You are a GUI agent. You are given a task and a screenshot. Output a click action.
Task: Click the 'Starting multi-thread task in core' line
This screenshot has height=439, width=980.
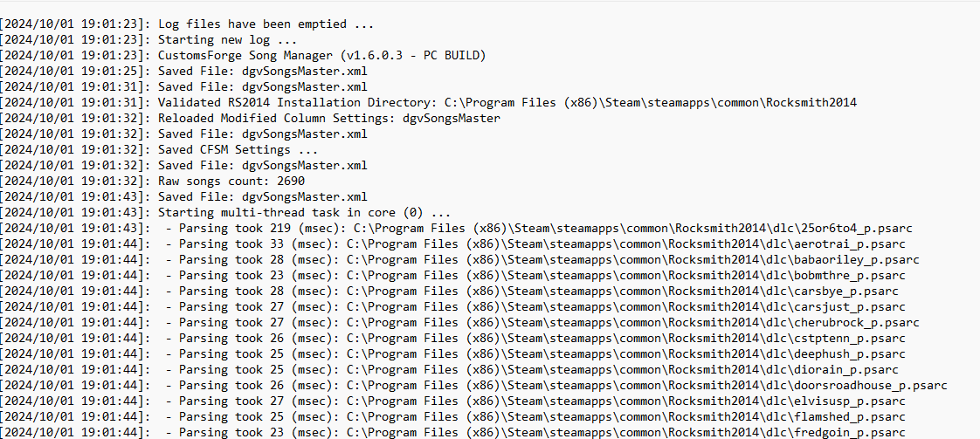point(225,212)
